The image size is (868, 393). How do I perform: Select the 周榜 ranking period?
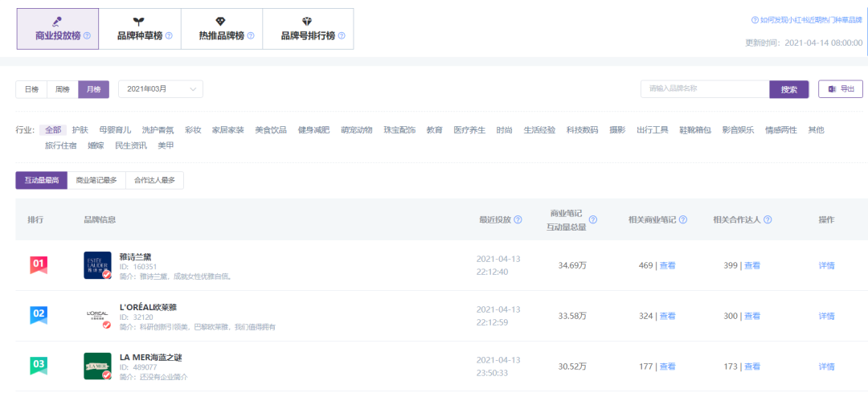point(63,89)
